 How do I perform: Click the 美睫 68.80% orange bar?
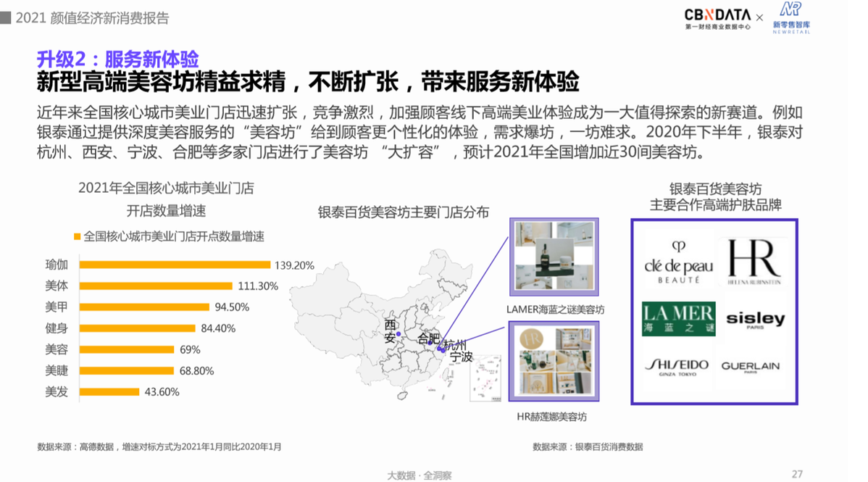pyautogui.click(x=127, y=370)
